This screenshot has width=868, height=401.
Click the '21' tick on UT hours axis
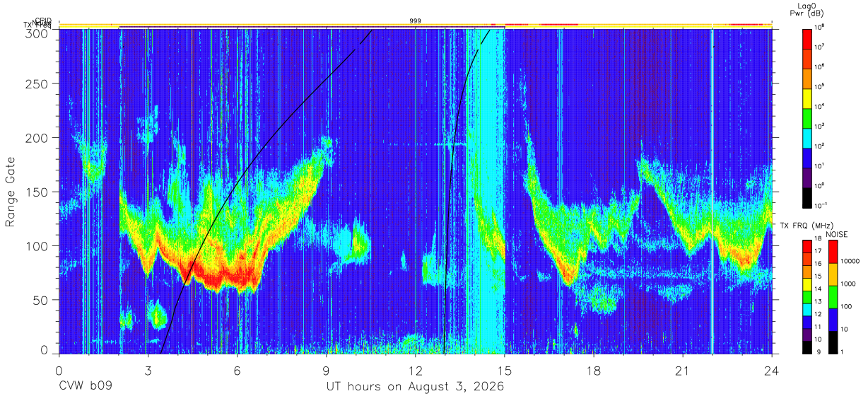[683, 370]
